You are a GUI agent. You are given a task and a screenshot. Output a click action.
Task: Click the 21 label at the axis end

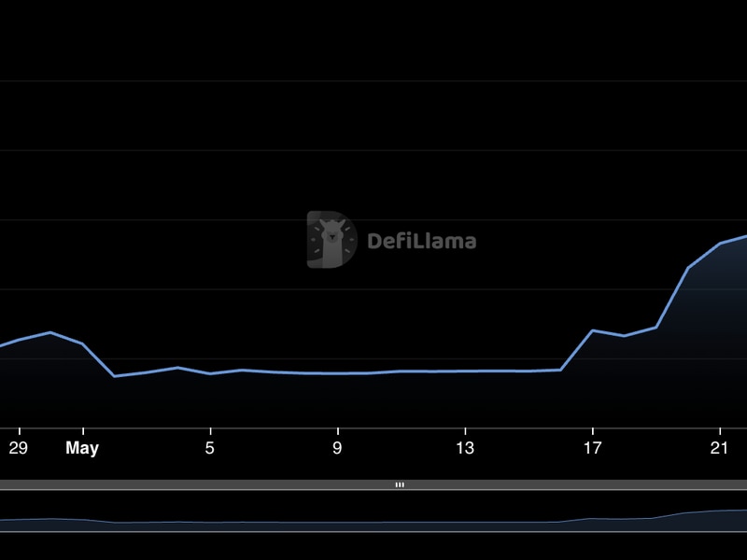click(x=719, y=448)
